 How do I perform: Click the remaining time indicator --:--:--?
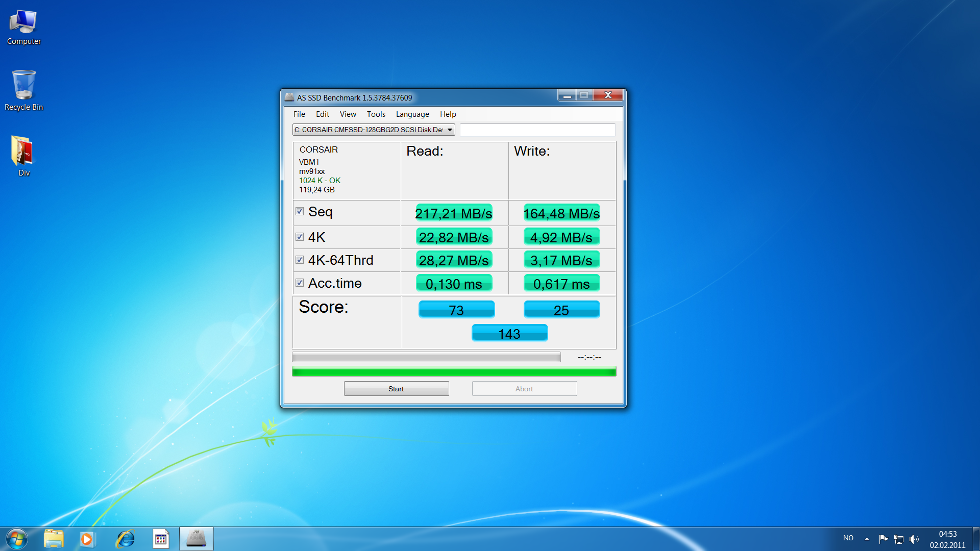(589, 357)
